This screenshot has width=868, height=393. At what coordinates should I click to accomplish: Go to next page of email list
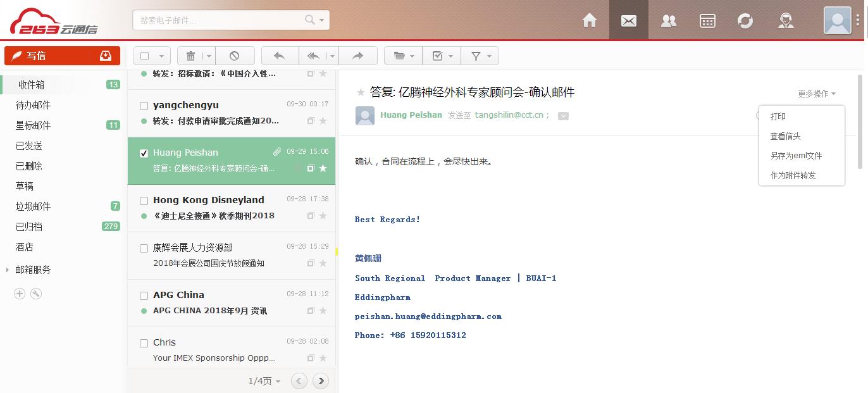(321, 381)
